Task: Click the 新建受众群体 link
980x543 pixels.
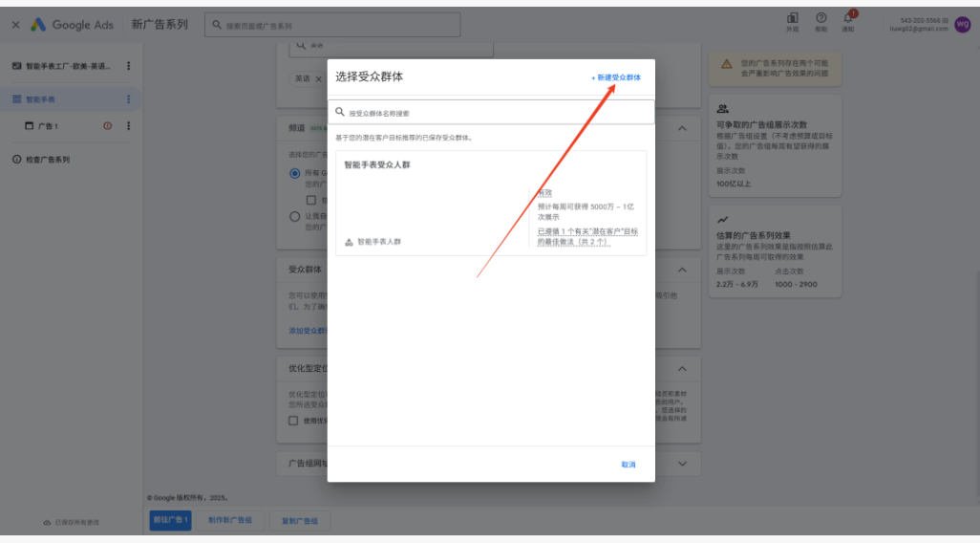Action: tap(616, 77)
